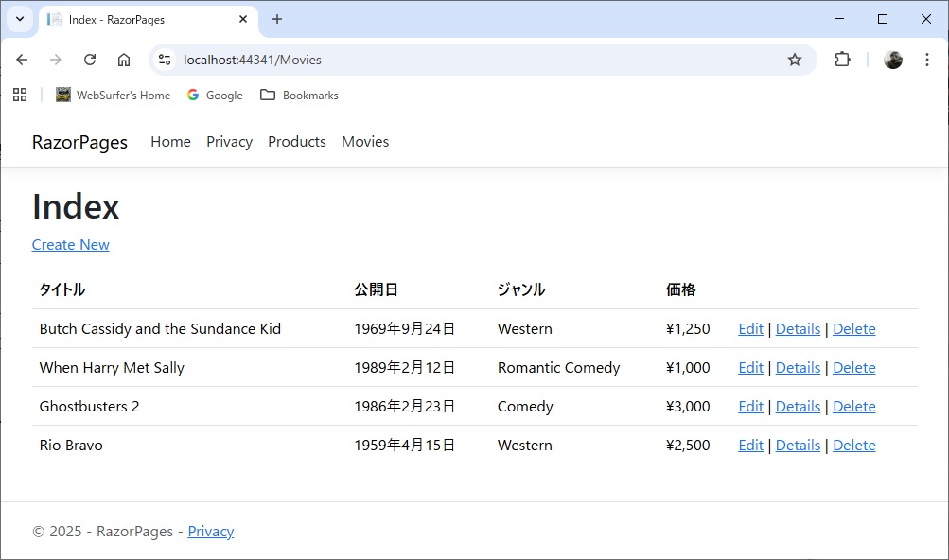
Task: Click the apps grid icon
Action: 20,95
